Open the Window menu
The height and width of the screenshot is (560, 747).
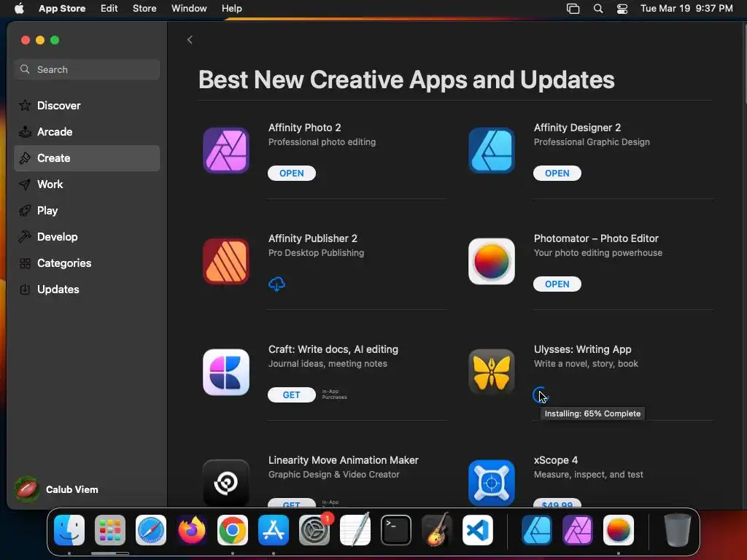pyautogui.click(x=189, y=8)
